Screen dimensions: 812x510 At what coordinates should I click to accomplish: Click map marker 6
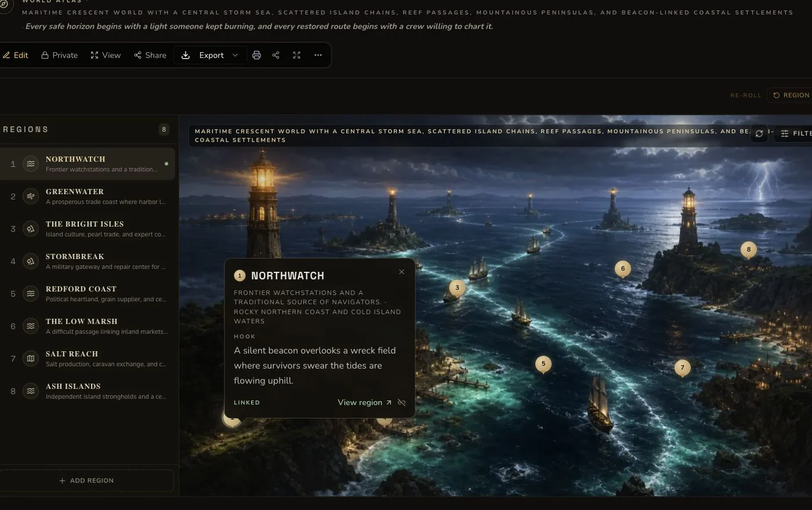pyautogui.click(x=623, y=268)
